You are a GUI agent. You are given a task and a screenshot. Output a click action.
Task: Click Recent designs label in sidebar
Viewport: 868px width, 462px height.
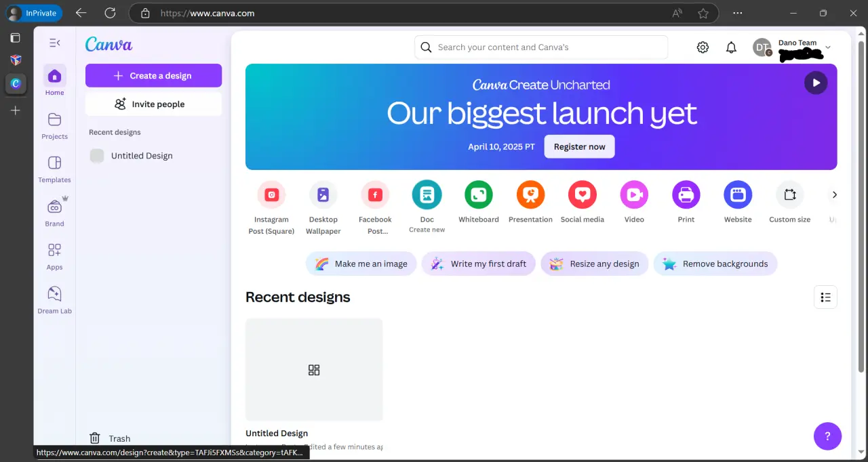[x=115, y=132]
